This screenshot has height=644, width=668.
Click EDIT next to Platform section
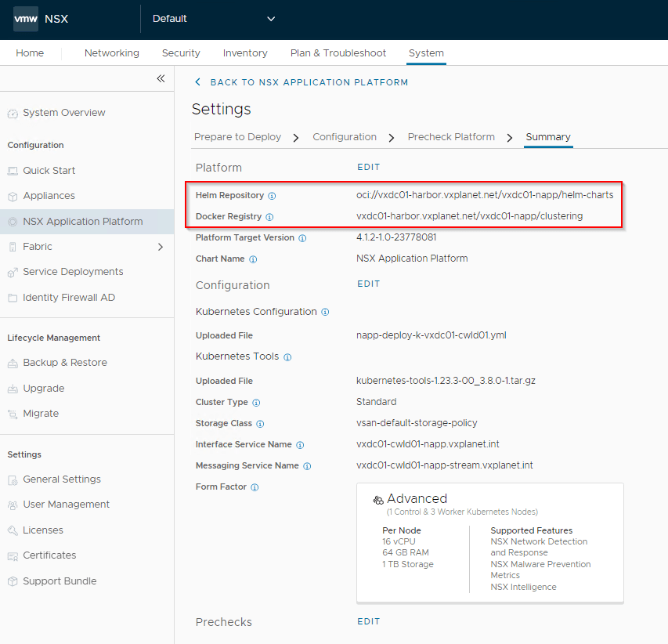pos(369,167)
